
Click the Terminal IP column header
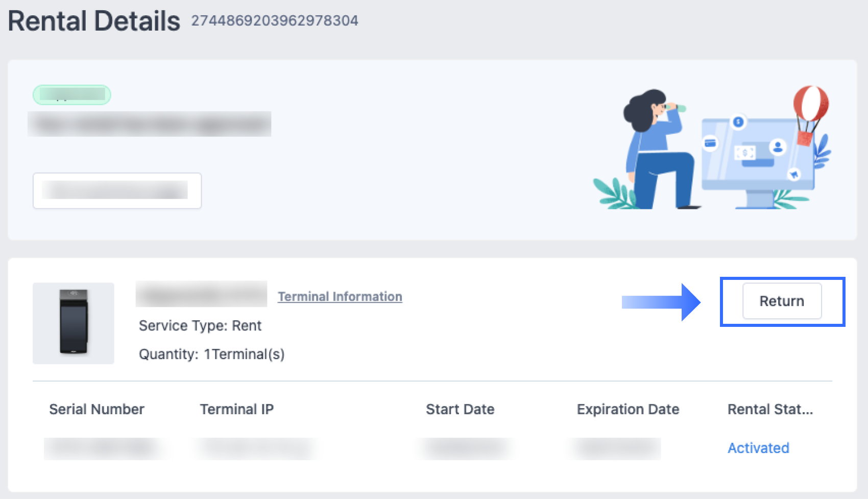point(236,409)
